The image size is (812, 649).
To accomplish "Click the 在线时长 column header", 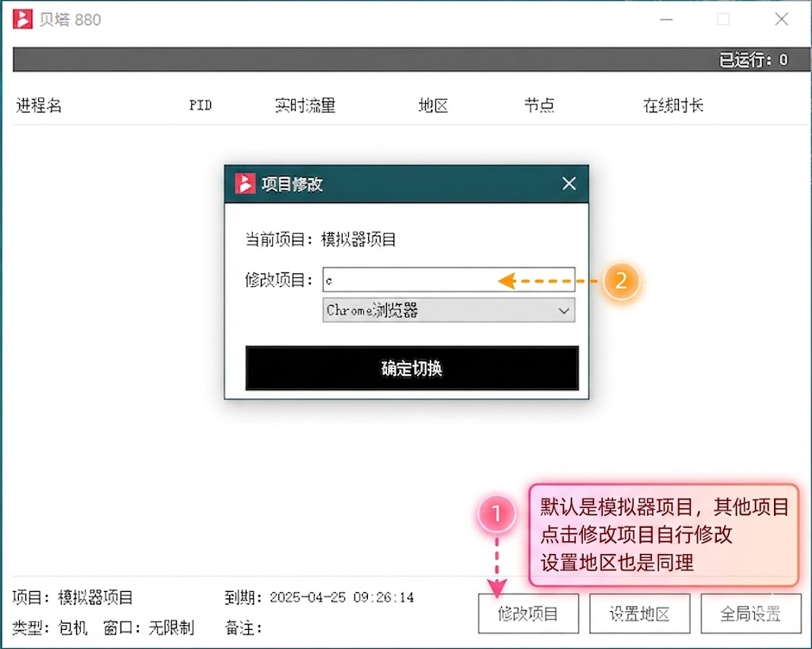I will tap(672, 105).
